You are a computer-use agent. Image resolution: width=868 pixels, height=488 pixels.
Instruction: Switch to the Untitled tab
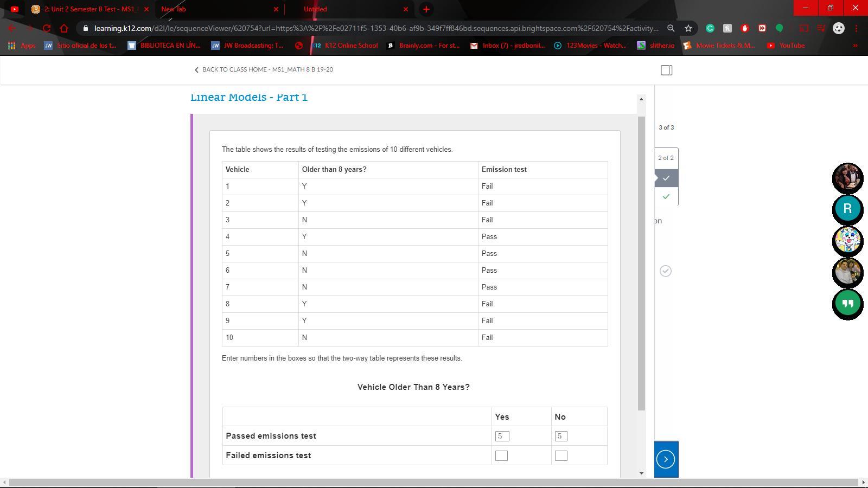click(349, 9)
